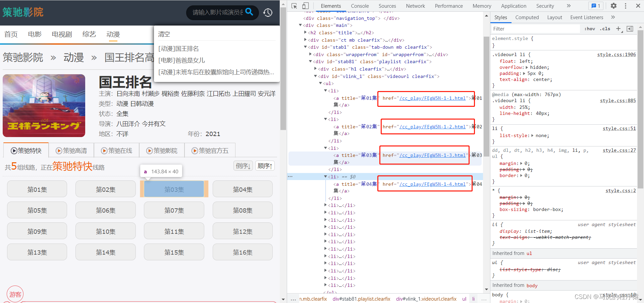
Task: Open the Memory tab
Action: (x=482, y=6)
